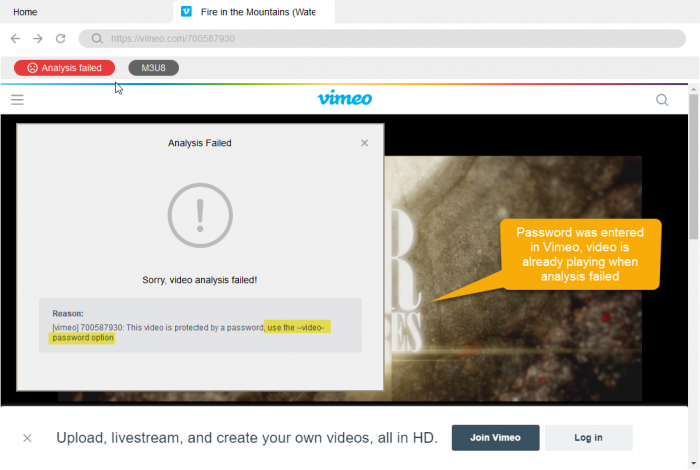Click the password protected error message text
Image resolution: width=700 pixels, height=470 pixels.
(188, 333)
